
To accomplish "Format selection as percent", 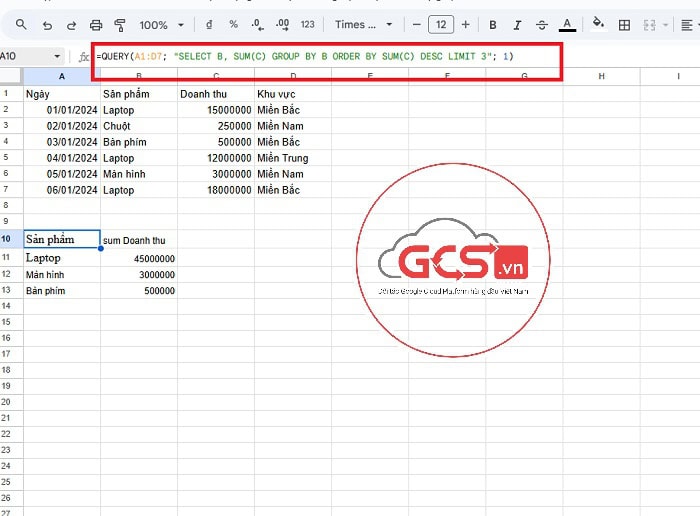I will coord(233,24).
